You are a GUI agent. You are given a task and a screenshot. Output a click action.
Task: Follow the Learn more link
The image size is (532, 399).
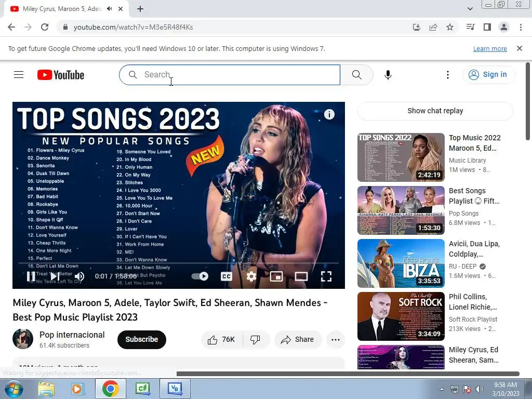tap(490, 48)
